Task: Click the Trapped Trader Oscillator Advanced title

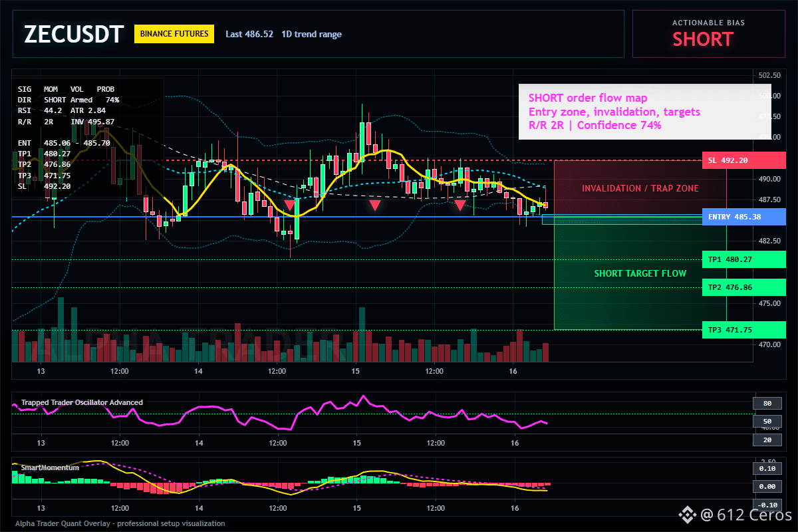Action: coord(82,402)
